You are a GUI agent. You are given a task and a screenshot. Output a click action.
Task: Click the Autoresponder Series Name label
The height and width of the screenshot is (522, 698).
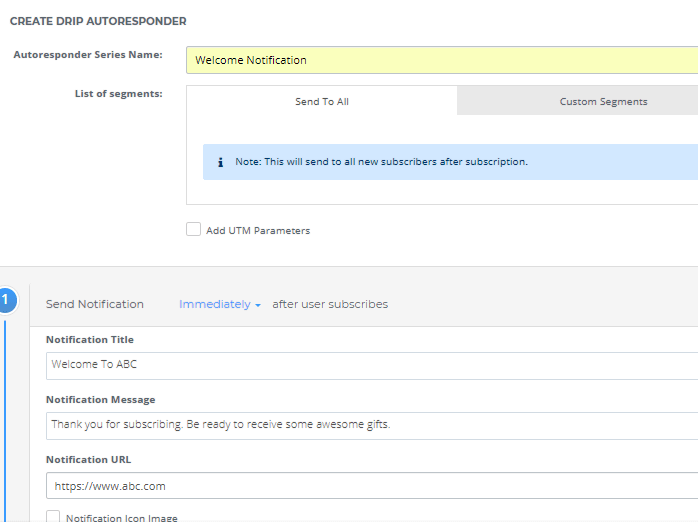[x=88, y=55]
